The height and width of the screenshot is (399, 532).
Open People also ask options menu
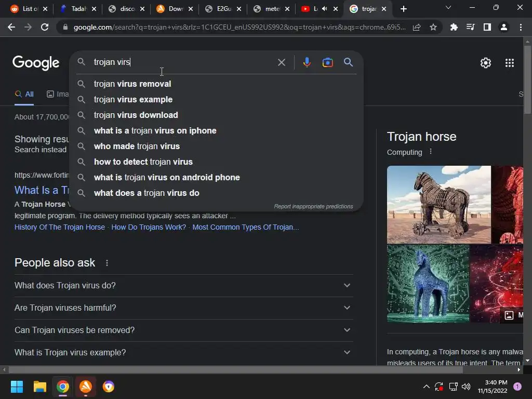click(x=107, y=263)
